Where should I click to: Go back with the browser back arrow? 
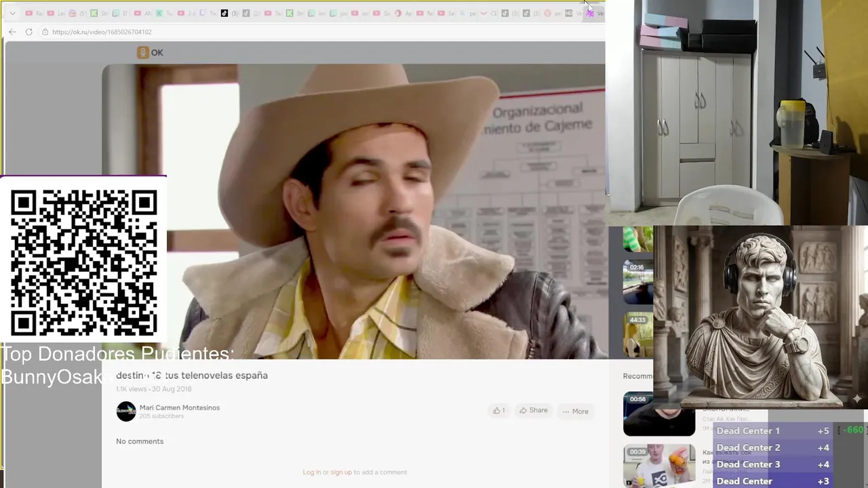[x=12, y=32]
